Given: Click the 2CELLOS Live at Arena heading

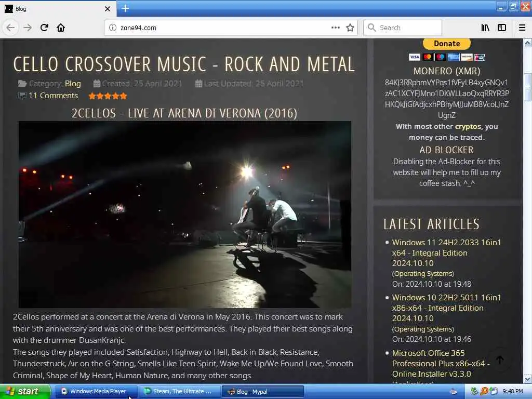Looking at the screenshot, I should click(184, 113).
